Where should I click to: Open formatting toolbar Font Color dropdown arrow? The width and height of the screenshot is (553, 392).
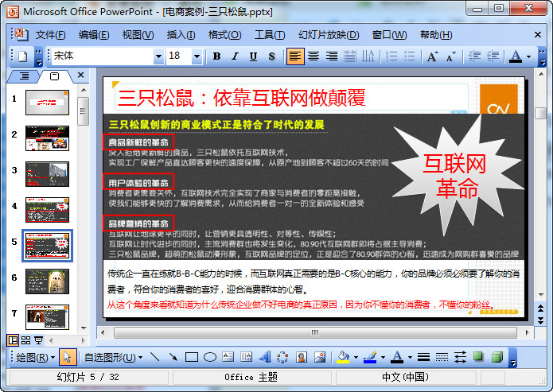pyautogui.click(x=528, y=56)
